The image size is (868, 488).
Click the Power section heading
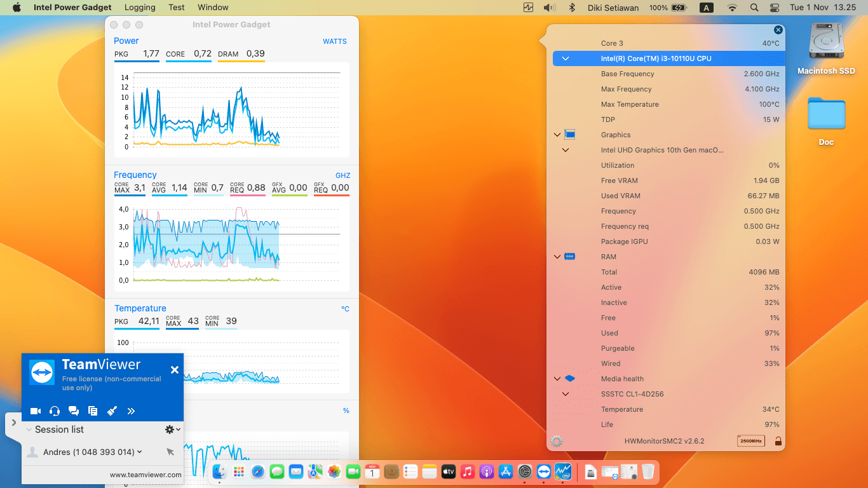coord(126,41)
